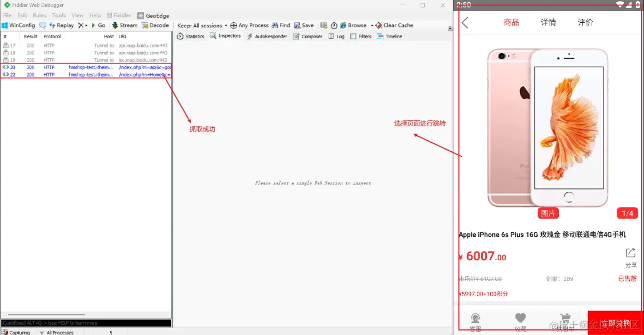Select the 详情 tab in phone app
The height and width of the screenshot is (335, 644).
(x=549, y=22)
